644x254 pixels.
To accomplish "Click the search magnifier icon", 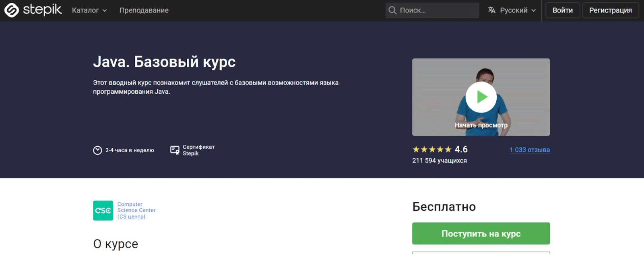I will (392, 10).
